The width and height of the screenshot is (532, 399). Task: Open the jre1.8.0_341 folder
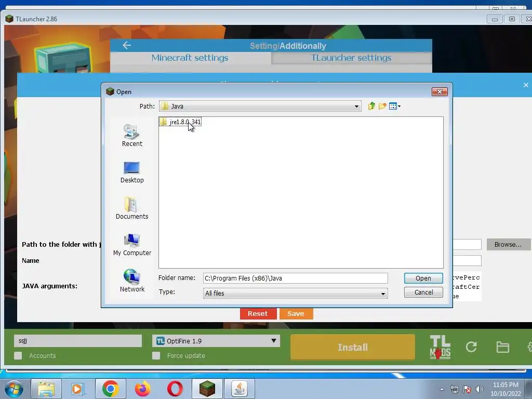click(x=180, y=122)
